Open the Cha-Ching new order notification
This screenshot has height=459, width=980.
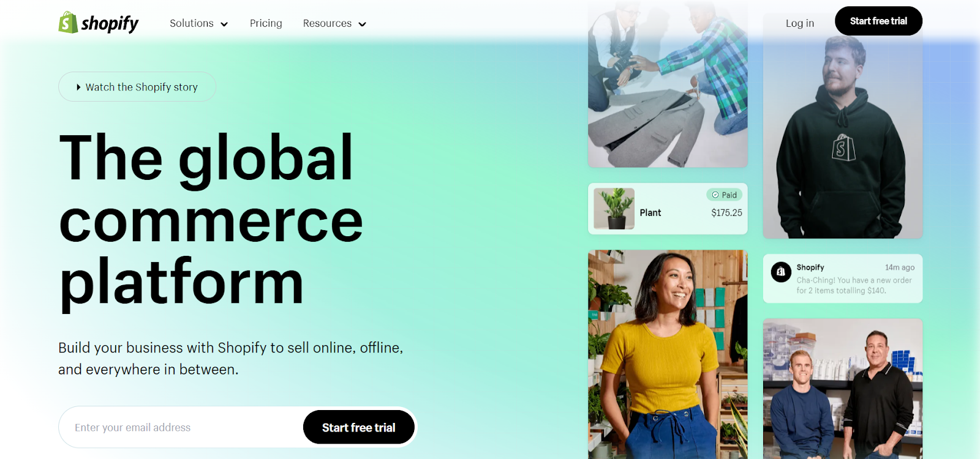pos(843,278)
